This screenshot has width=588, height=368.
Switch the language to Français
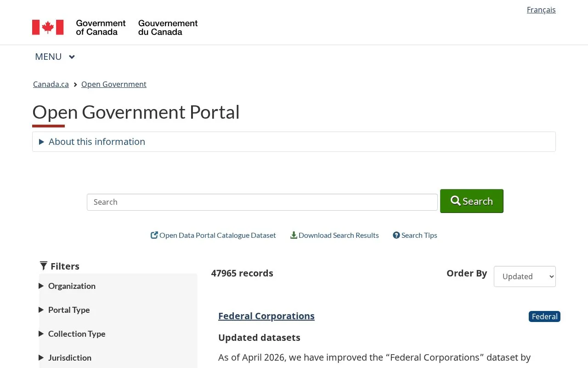click(x=541, y=10)
